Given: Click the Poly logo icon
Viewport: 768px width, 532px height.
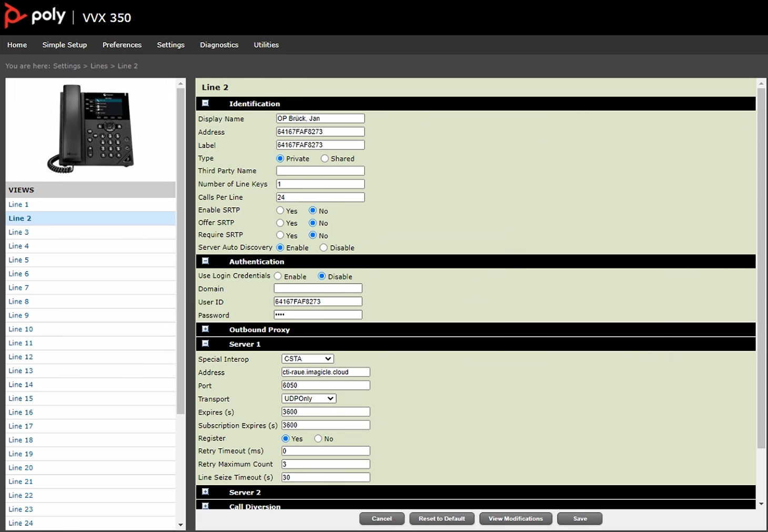Looking at the screenshot, I should (15, 16).
